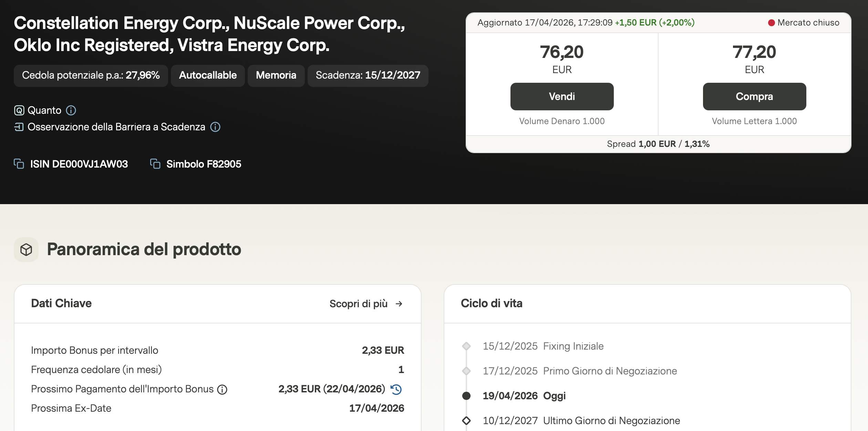Click the Fixing Iniziale timeline diamond
The width and height of the screenshot is (868, 431).
click(466, 346)
